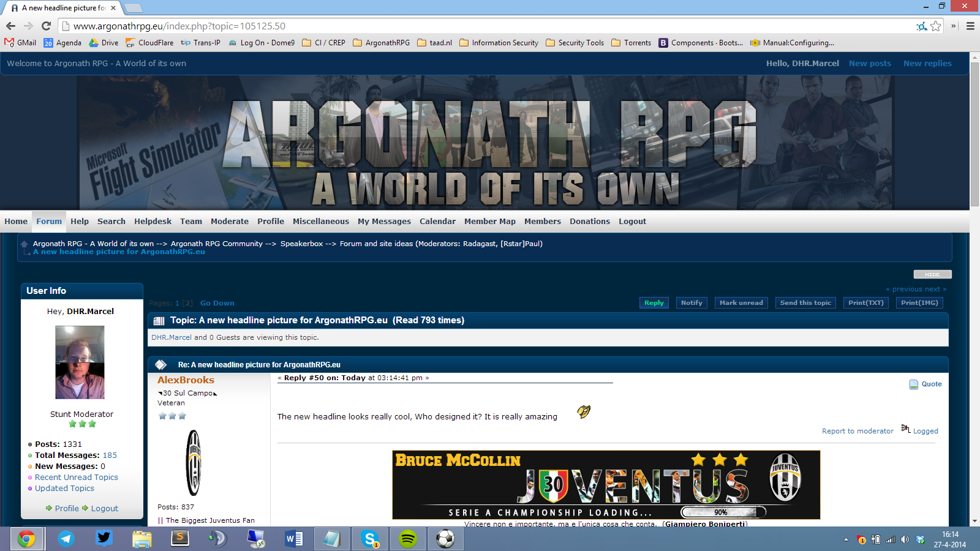Open Recent Unread Topics link

(77, 478)
